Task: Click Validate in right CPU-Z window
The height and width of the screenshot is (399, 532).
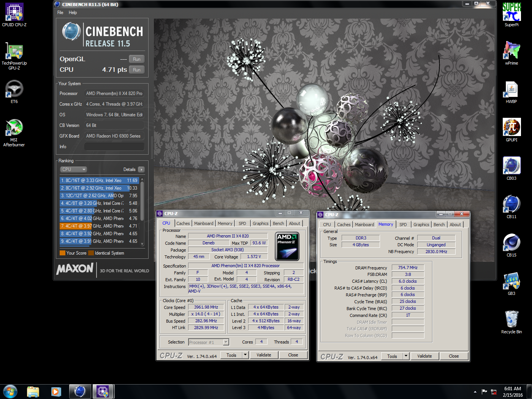Action: 424,356
